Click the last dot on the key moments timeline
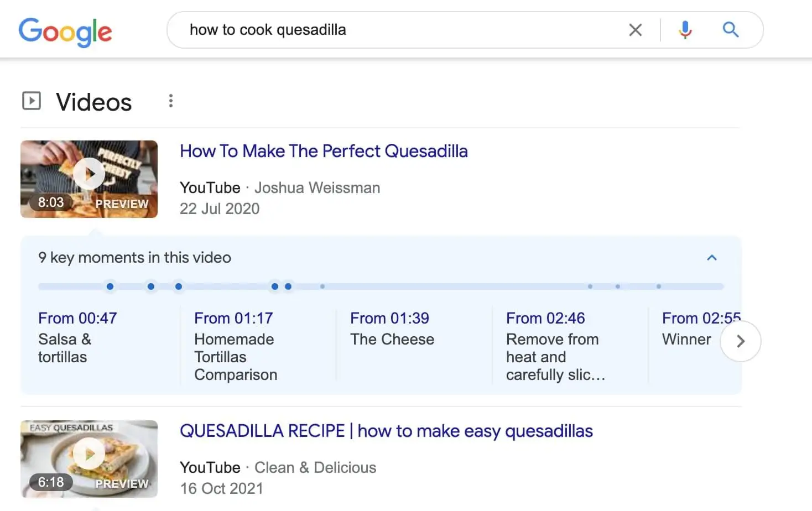812x511 pixels. [658, 286]
